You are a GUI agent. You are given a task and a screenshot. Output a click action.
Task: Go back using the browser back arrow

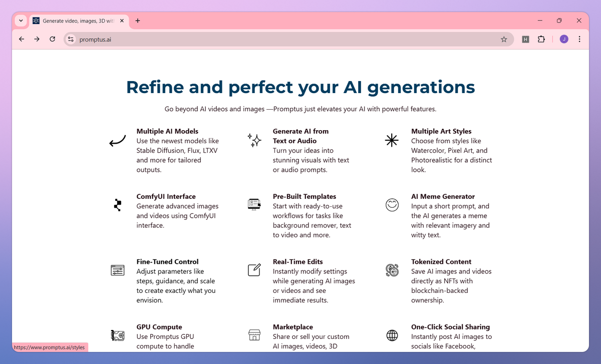point(21,39)
